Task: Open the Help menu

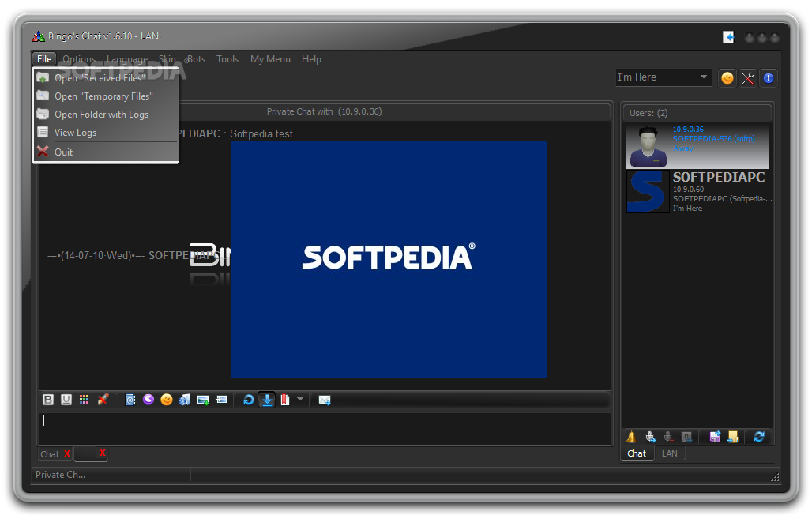Action: click(x=311, y=59)
